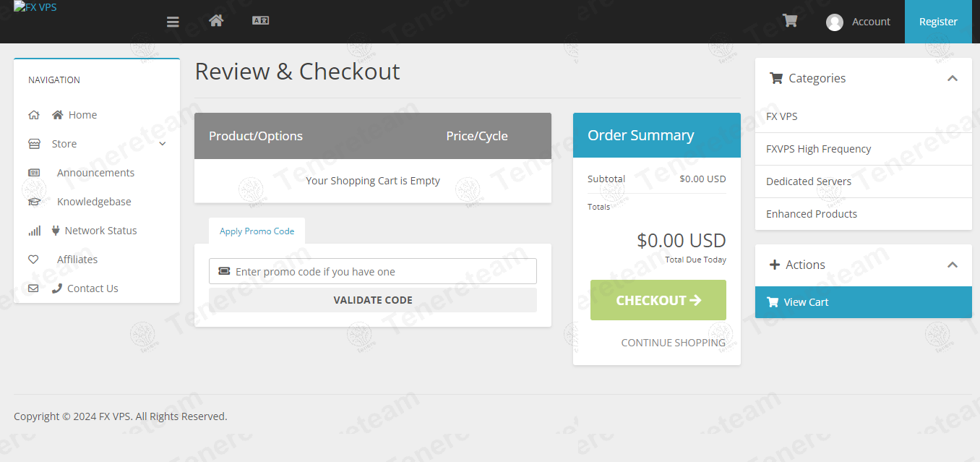Click the Network Status signal icon
Image resolution: width=980 pixels, height=462 pixels.
tap(34, 231)
